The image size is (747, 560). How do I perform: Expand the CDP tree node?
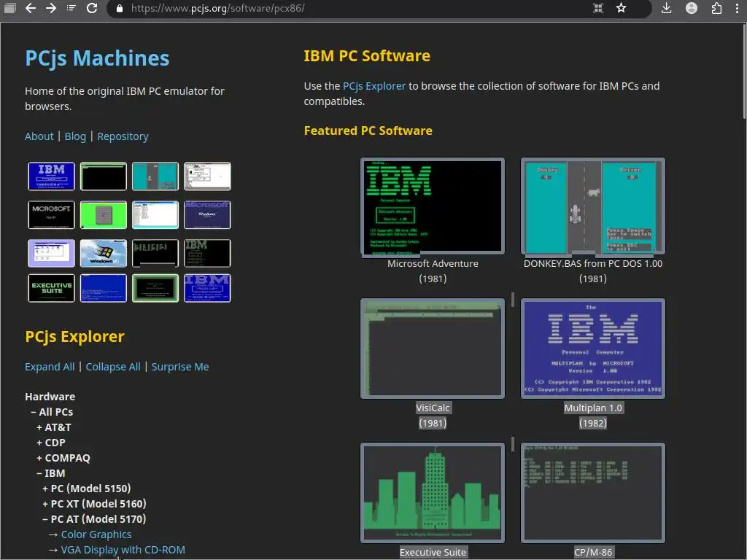[x=51, y=443]
